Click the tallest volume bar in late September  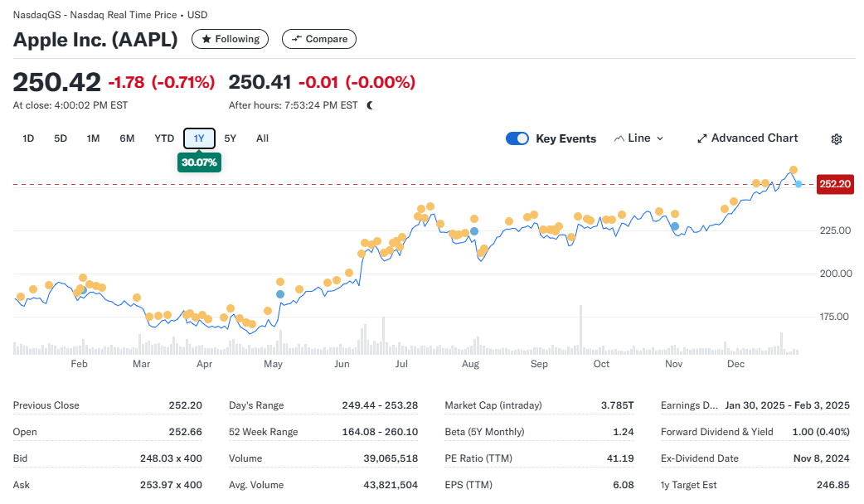[x=580, y=329]
